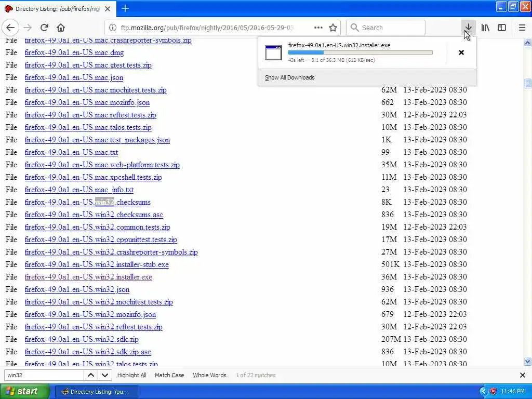Open mac.web-platform.tests.zip link
The image size is (532, 399).
(x=102, y=165)
